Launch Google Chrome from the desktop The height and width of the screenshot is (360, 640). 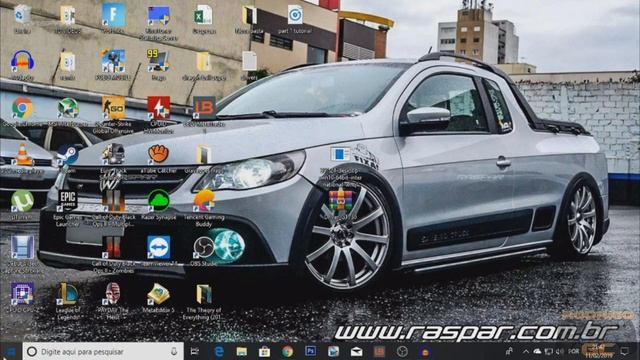tap(22, 108)
